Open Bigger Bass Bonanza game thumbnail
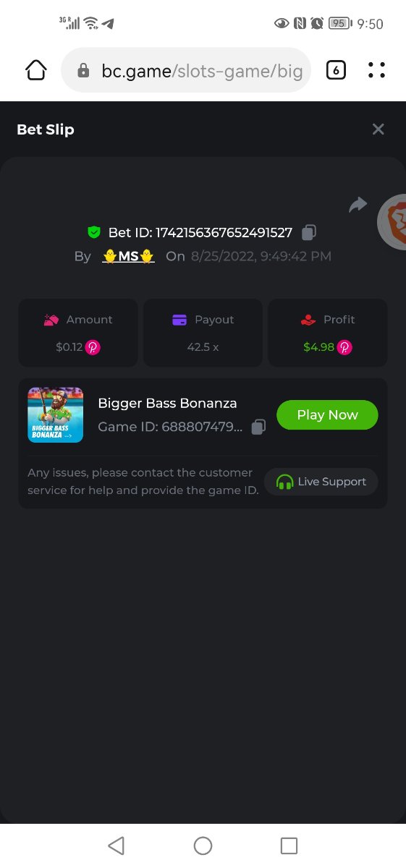This screenshot has width=406, height=868. (x=56, y=414)
